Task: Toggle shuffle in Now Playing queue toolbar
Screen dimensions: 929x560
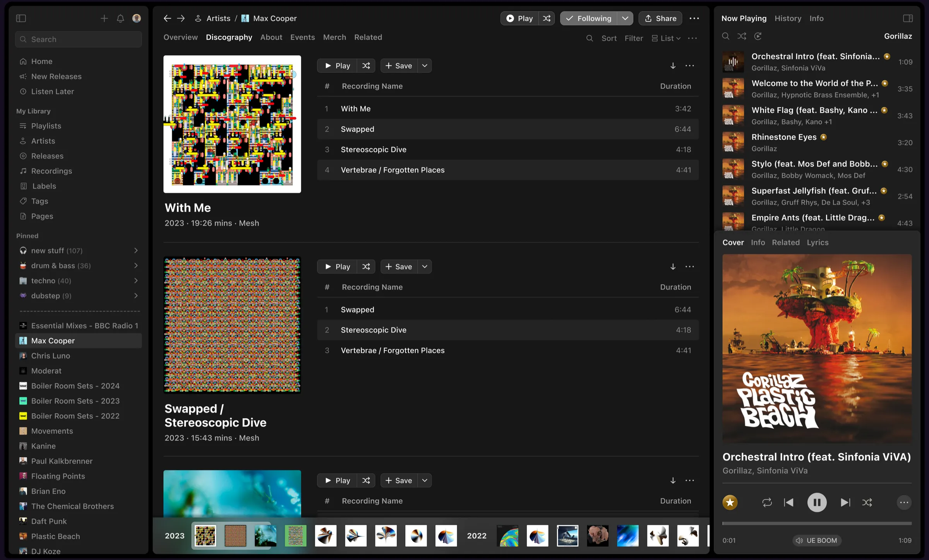Action: coord(742,36)
